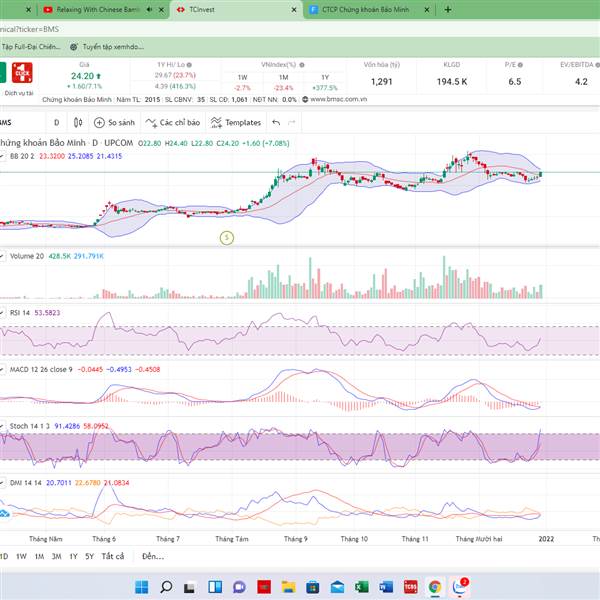Collapse the BB 20 2 indicator legend
The width and height of the screenshot is (600, 600).
click(2, 156)
